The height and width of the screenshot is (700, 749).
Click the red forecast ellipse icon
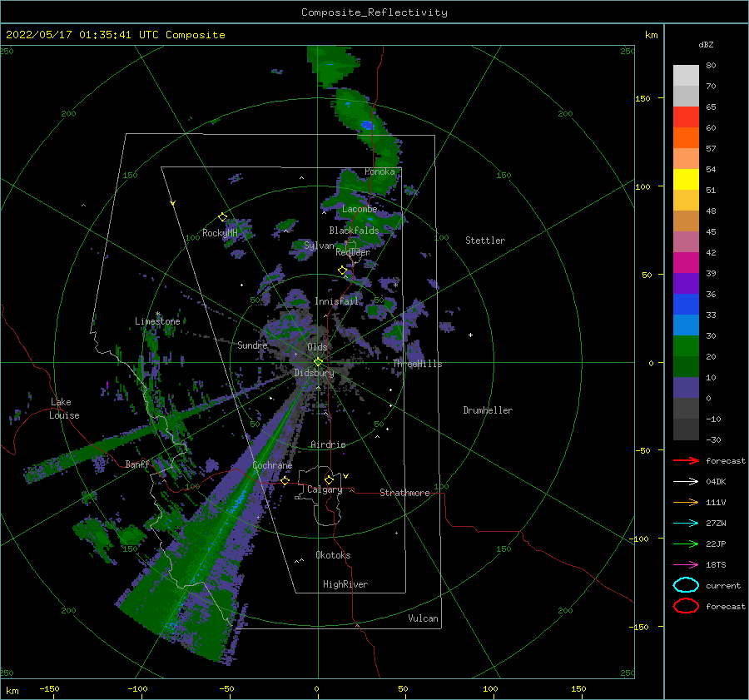[x=686, y=606]
